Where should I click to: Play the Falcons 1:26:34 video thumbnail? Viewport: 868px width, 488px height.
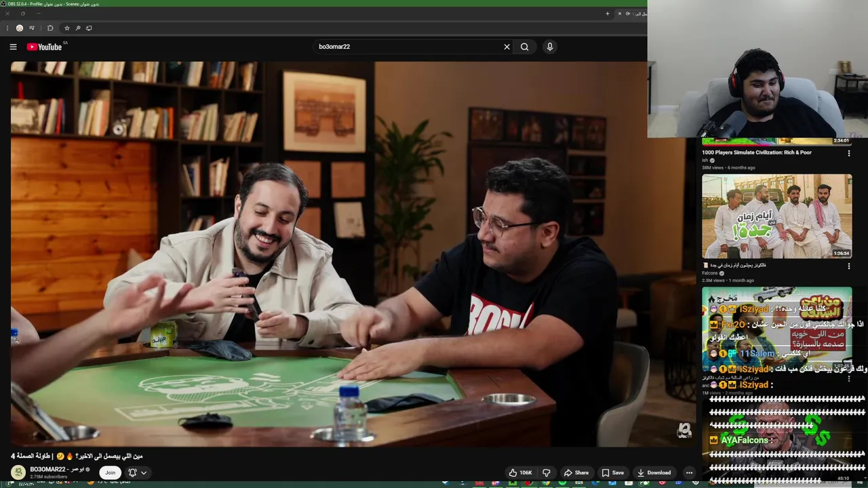pos(776,216)
